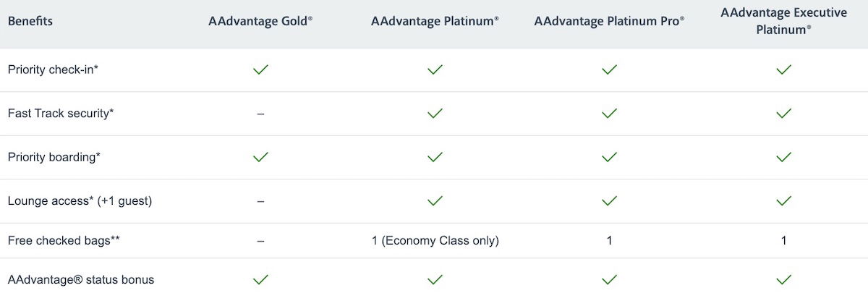Select the AAdvantage Gold column header

click(260, 22)
